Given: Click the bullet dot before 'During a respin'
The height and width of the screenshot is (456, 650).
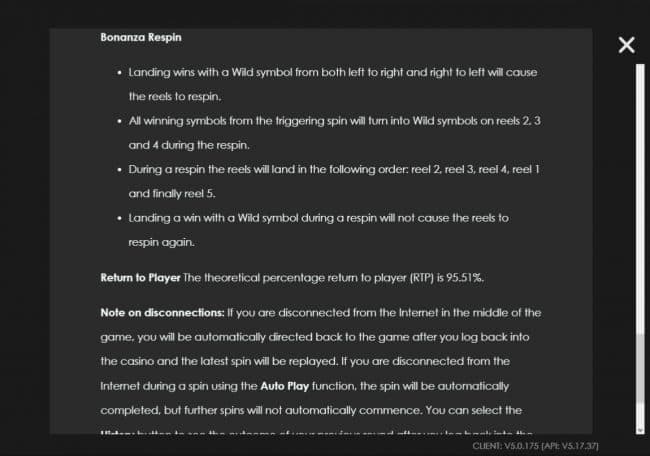Looking at the screenshot, I should [119, 169].
